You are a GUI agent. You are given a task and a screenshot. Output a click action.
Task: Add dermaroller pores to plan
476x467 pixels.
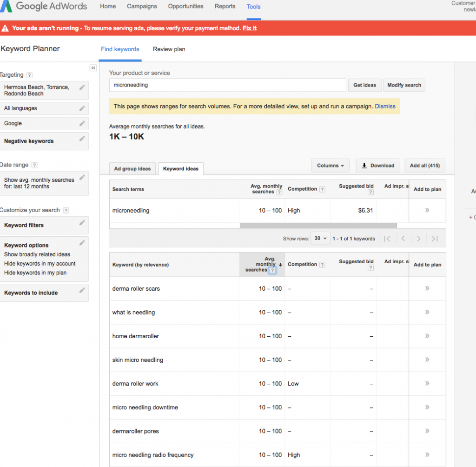point(427,431)
